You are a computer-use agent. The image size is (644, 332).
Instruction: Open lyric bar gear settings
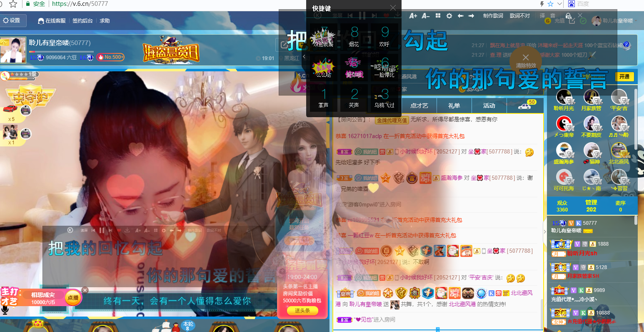[449, 16]
